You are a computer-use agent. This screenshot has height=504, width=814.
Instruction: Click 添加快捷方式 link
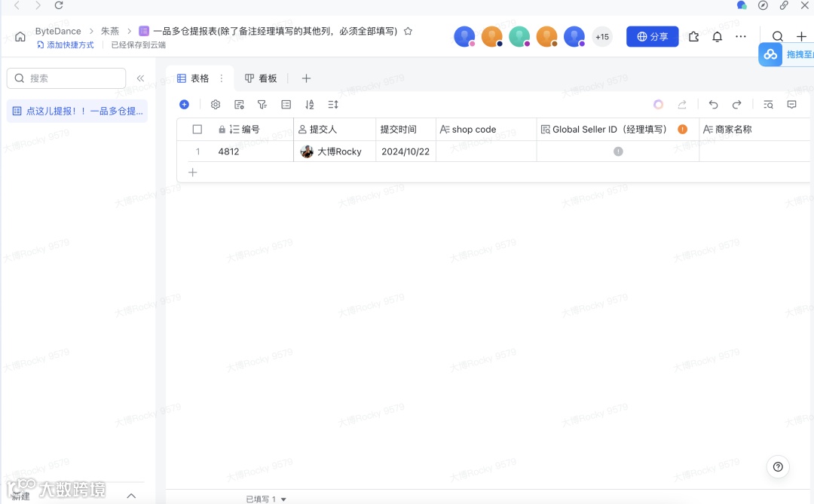pyautogui.click(x=66, y=45)
